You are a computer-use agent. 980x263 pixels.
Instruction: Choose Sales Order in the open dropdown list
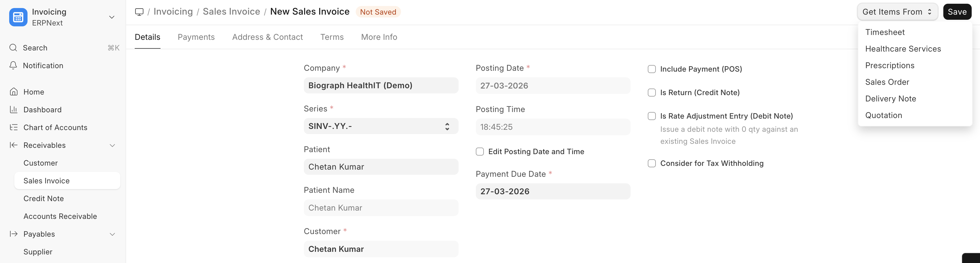pos(887,82)
